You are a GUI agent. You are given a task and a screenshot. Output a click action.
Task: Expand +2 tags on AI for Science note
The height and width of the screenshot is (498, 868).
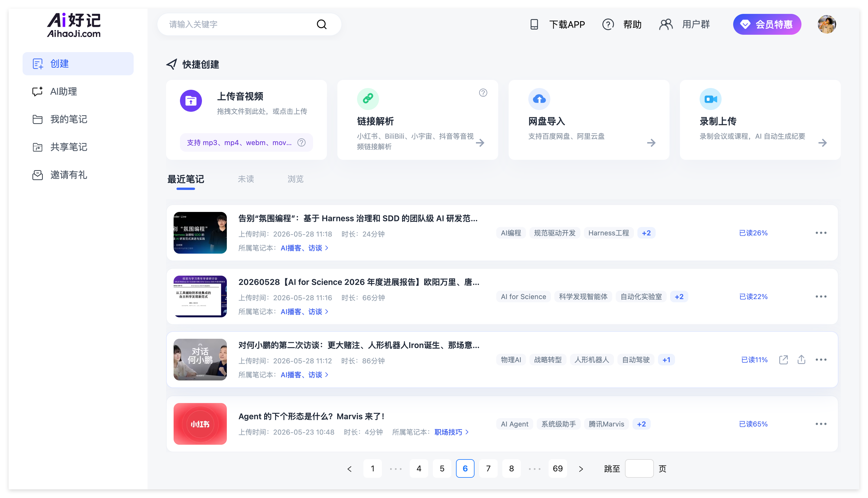[679, 296]
